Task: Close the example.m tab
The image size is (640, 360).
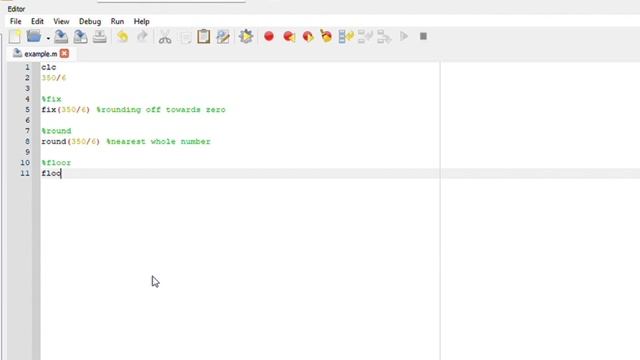Action: click(64, 53)
